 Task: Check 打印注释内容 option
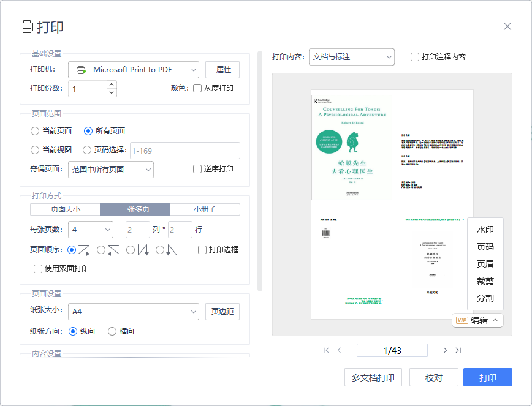pyautogui.click(x=415, y=57)
